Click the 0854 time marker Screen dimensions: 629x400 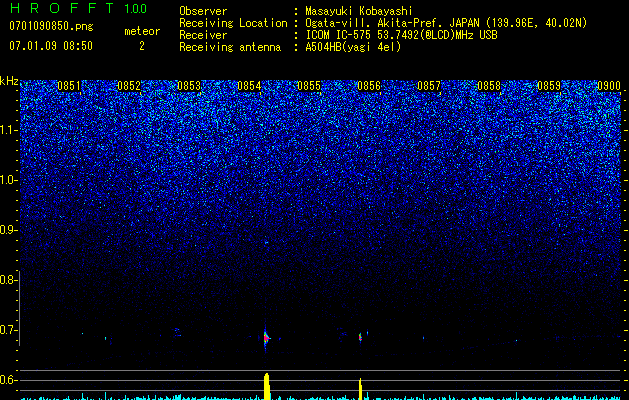pos(249,86)
